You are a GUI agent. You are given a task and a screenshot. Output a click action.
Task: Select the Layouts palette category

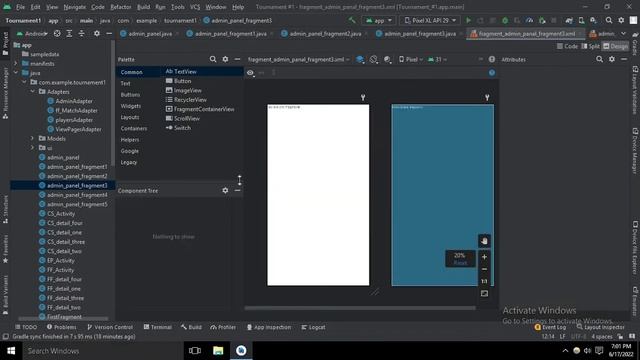(130, 117)
